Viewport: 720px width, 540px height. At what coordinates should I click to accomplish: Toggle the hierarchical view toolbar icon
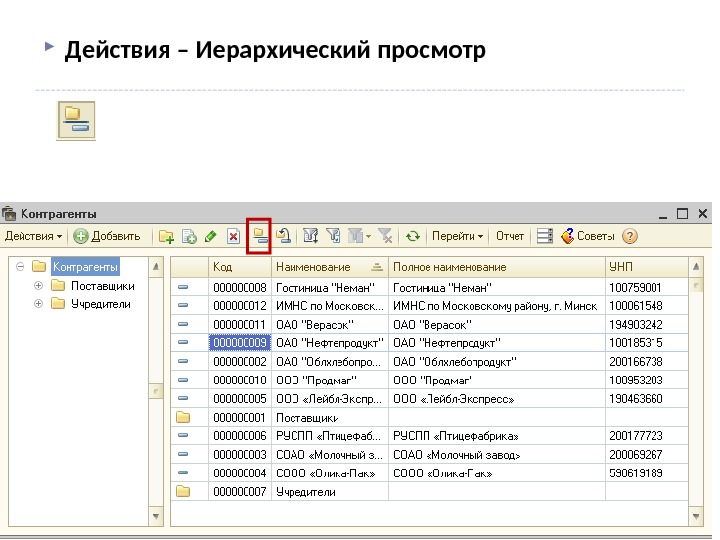point(259,236)
